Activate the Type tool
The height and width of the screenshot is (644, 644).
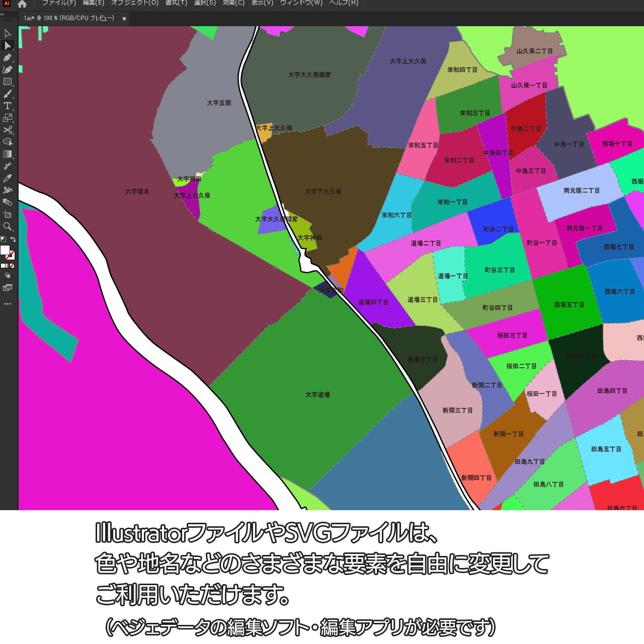(8, 106)
